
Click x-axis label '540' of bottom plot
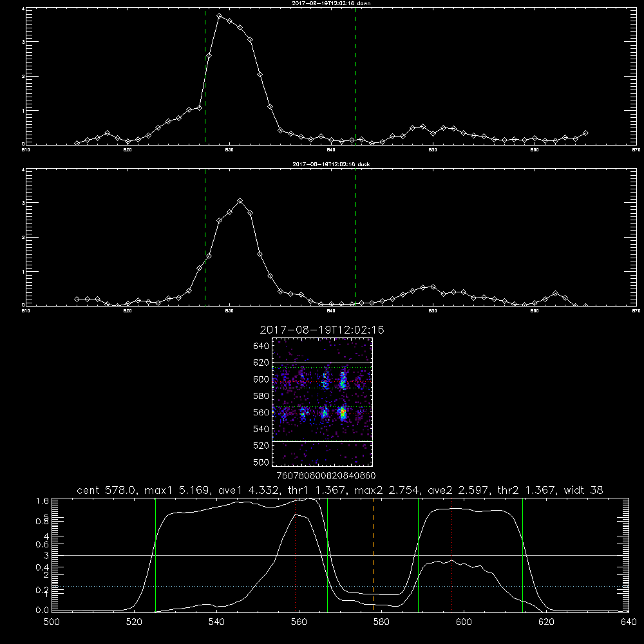click(x=216, y=622)
